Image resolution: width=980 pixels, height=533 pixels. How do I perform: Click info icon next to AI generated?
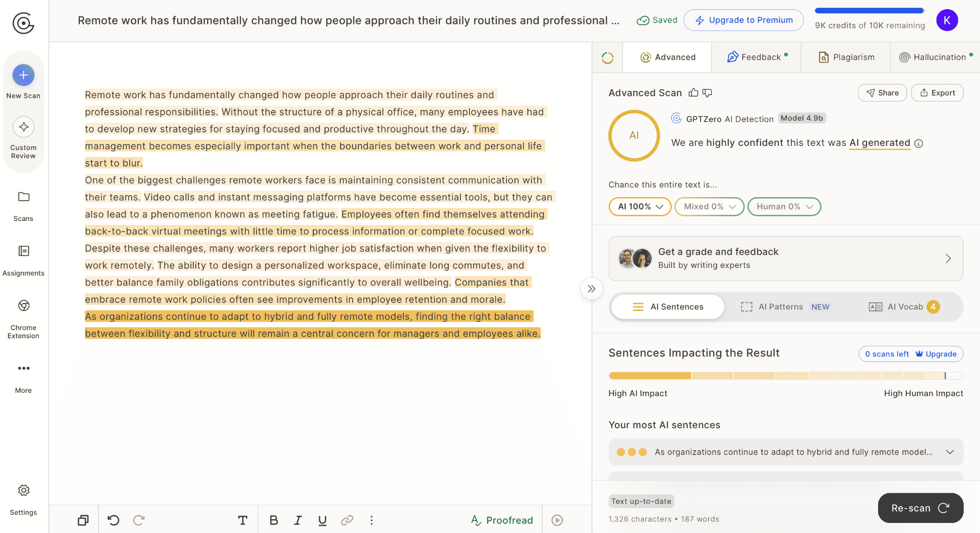tap(918, 143)
